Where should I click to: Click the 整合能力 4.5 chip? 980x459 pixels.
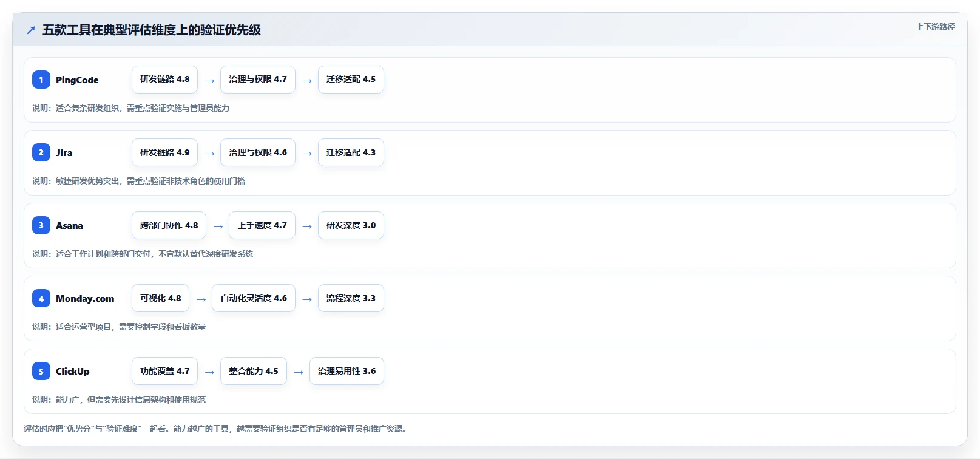pyautogui.click(x=254, y=371)
